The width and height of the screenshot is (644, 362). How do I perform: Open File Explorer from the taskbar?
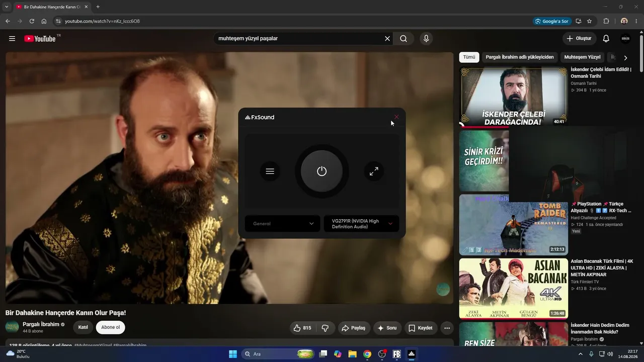pos(353,354)
